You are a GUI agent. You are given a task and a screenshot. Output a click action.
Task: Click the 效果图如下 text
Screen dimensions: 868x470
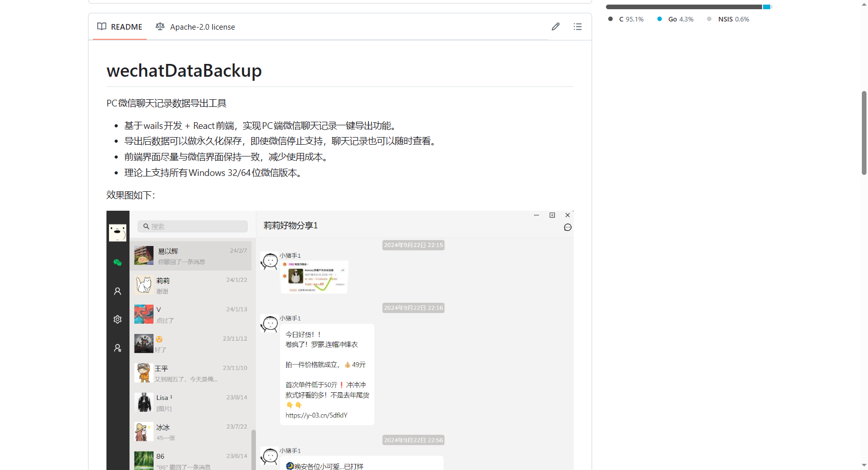tap(131, 195)
